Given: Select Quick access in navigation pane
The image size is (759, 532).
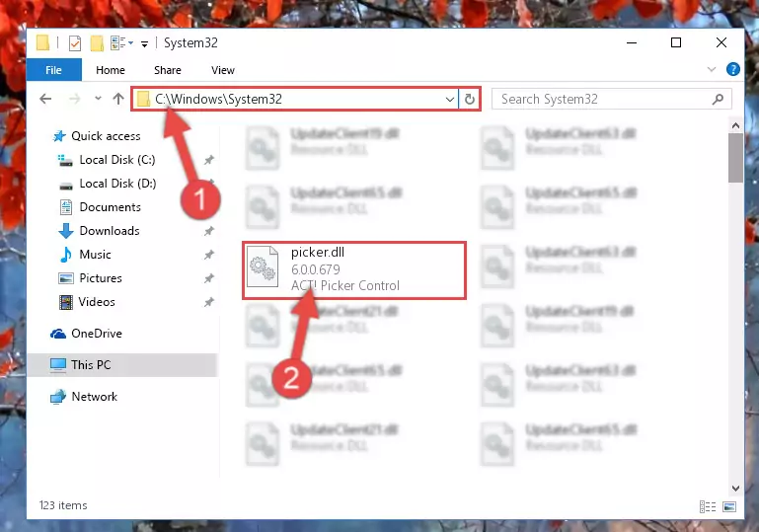Looking at the screenshot, I should tap(106, 136).
